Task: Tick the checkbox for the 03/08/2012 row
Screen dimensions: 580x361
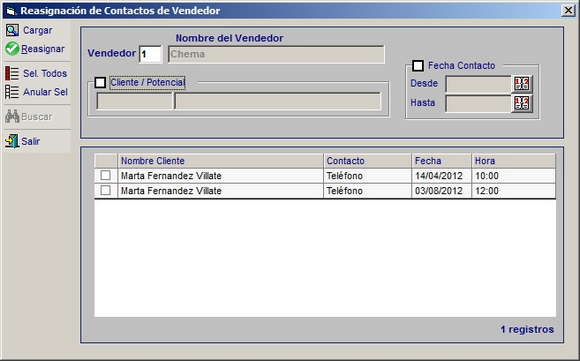Action: pyautogui.click(x=105, y=190)
